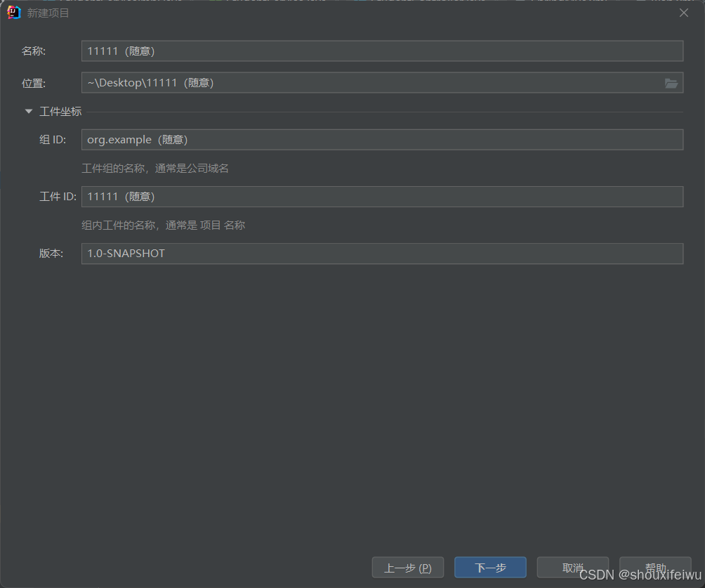
Task: Collapse the 工件坐标 section
Action: coord(29,111)
